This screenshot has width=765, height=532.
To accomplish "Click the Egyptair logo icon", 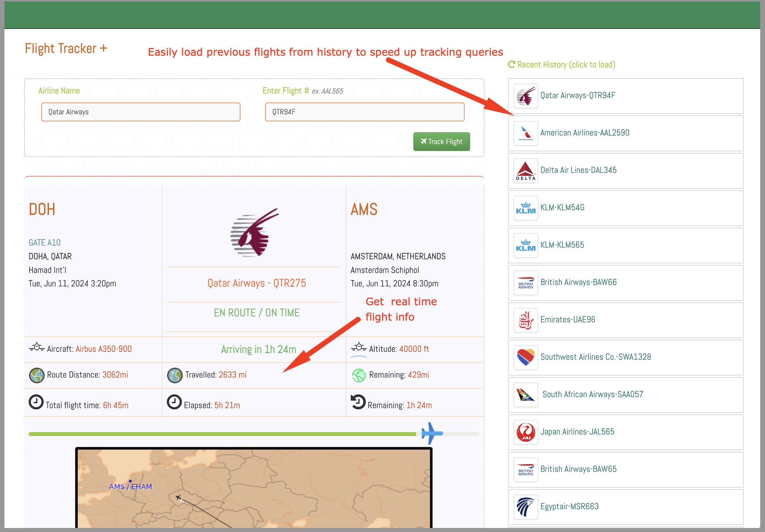I will coord(526,507).
